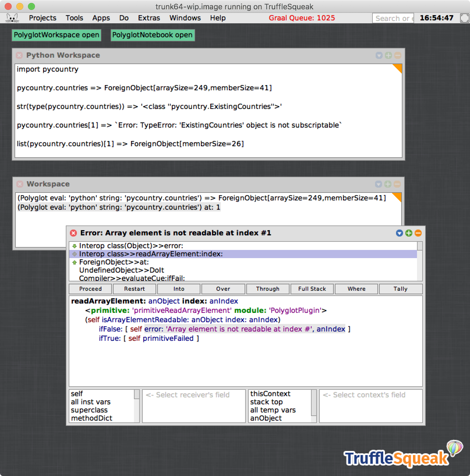Click the Python Workspace window menu icon

(379, 55)
